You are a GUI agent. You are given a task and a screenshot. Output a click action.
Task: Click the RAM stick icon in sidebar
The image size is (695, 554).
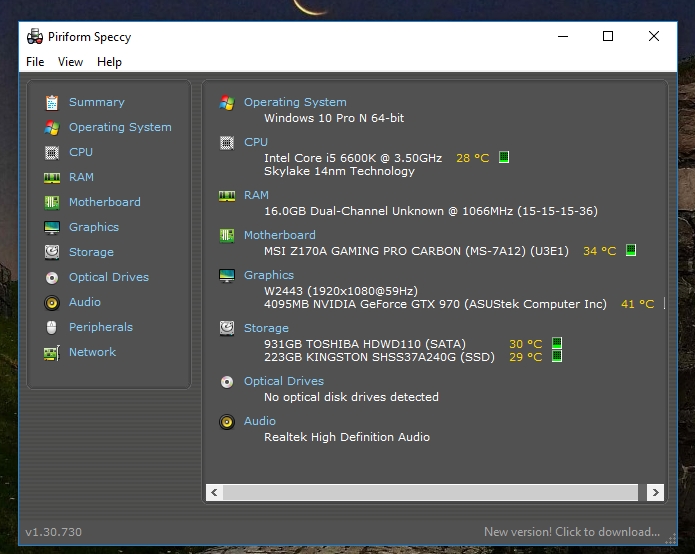pyautogui.click(x=52, y=178)
